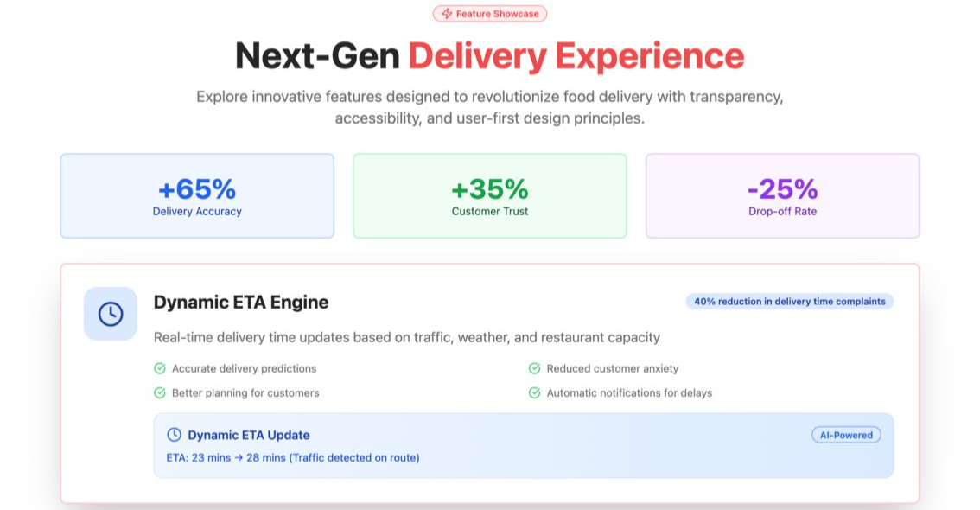Click the Dynamic ETA Engine heading
Image resolution: width=980 pixels, height=510 pixels.
[x=241, y=303]
